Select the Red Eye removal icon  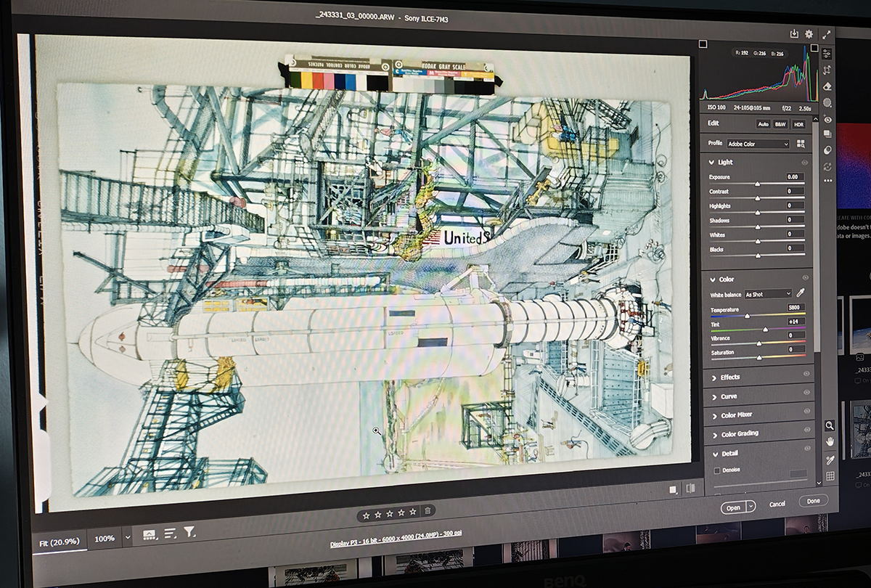pyautogui.click(x=827, y=119)
